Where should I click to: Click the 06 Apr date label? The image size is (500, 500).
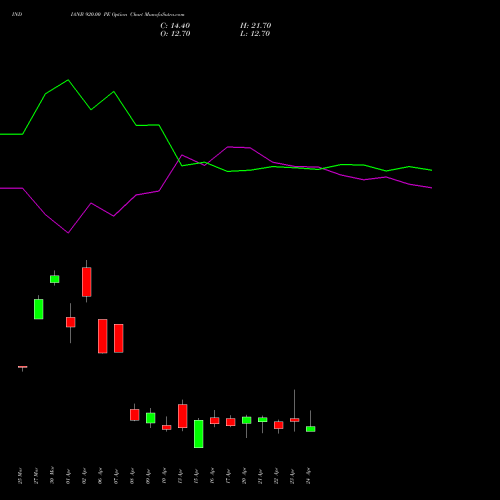click(100, 476)
